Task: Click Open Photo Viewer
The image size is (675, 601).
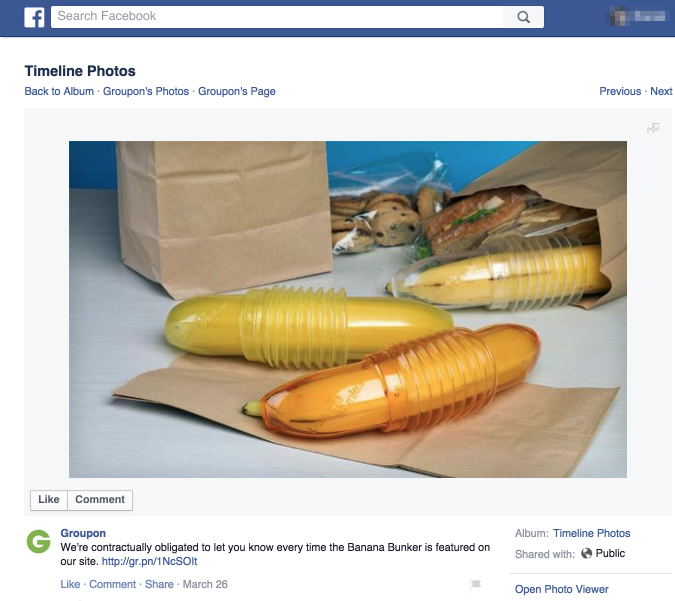Action: pyautogui.click(x=561, y=589)
